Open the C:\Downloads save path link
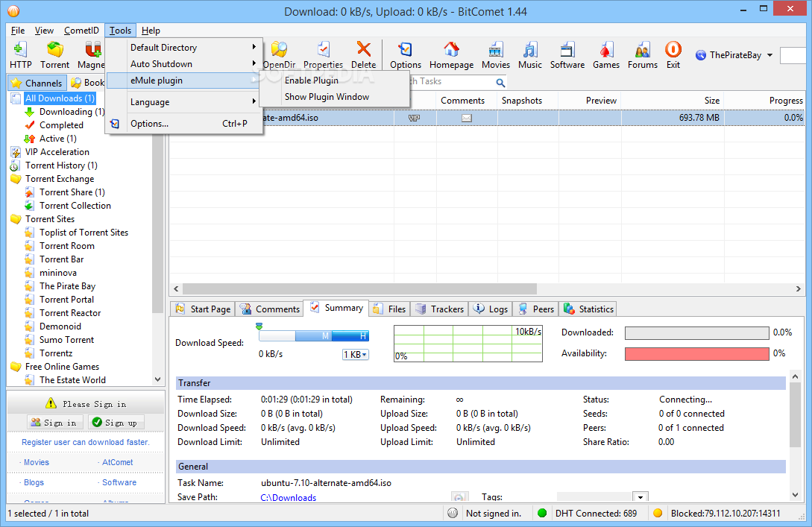 (x=289, y=497)
